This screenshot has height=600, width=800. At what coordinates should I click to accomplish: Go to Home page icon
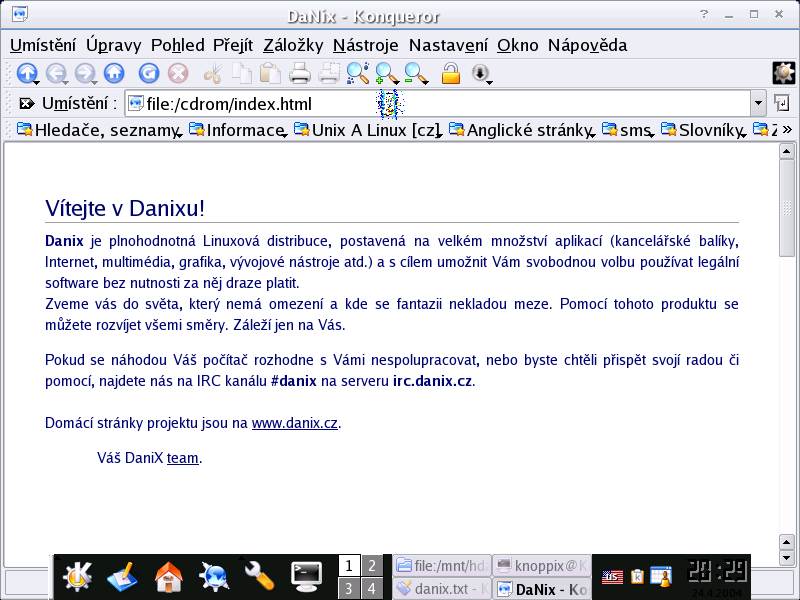[114, 73]
